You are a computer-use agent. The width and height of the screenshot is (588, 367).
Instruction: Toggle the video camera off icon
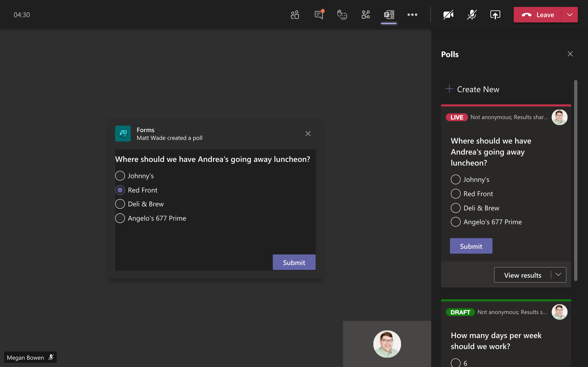tap(448, 14)
